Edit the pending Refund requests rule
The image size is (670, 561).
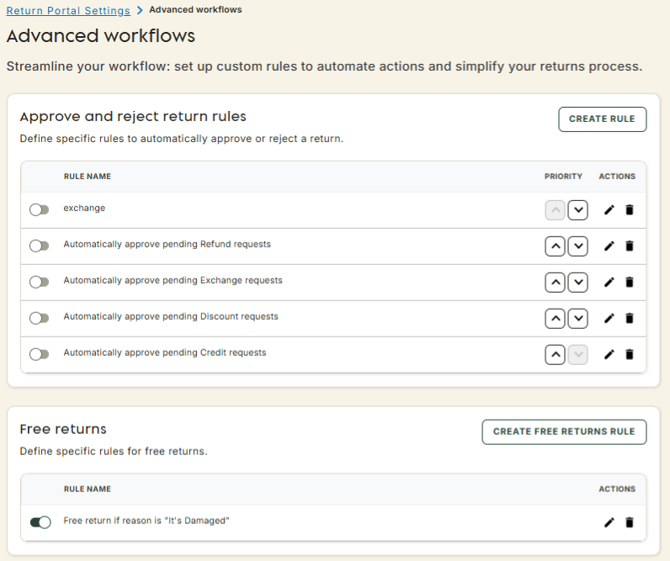click(609, 246)
